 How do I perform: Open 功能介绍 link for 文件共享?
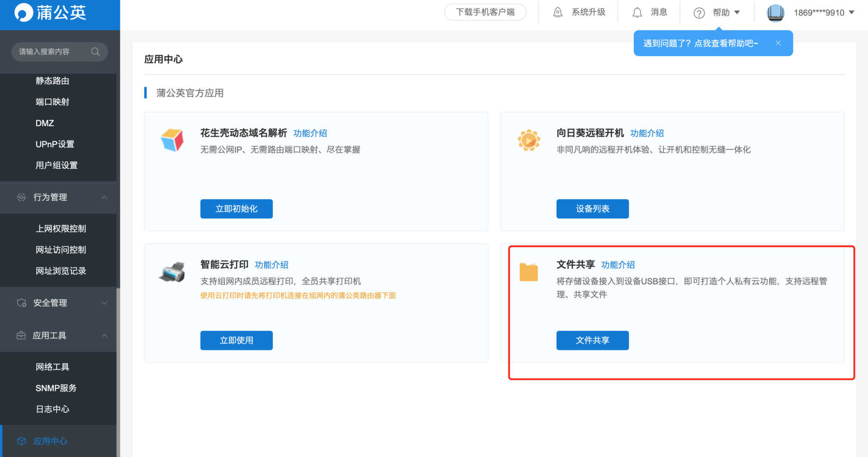(x=618, y=265)
